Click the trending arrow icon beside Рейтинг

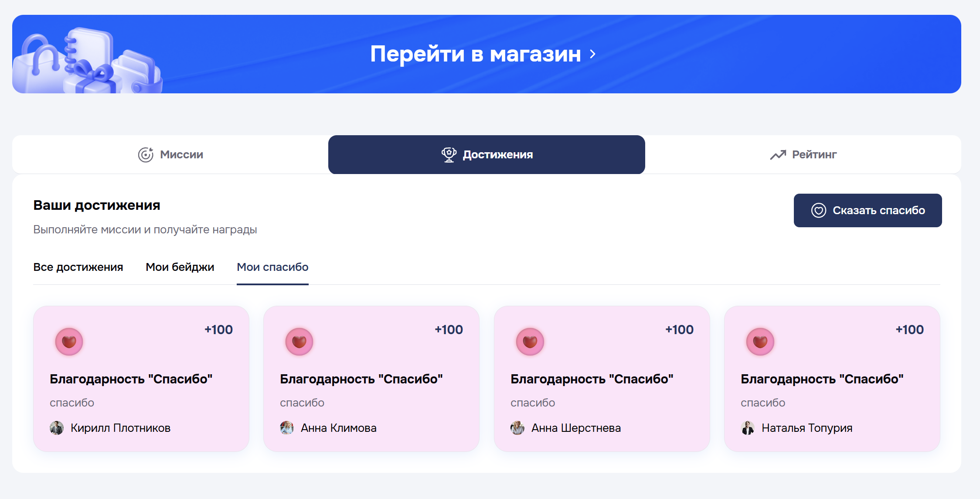coord(778,155)
